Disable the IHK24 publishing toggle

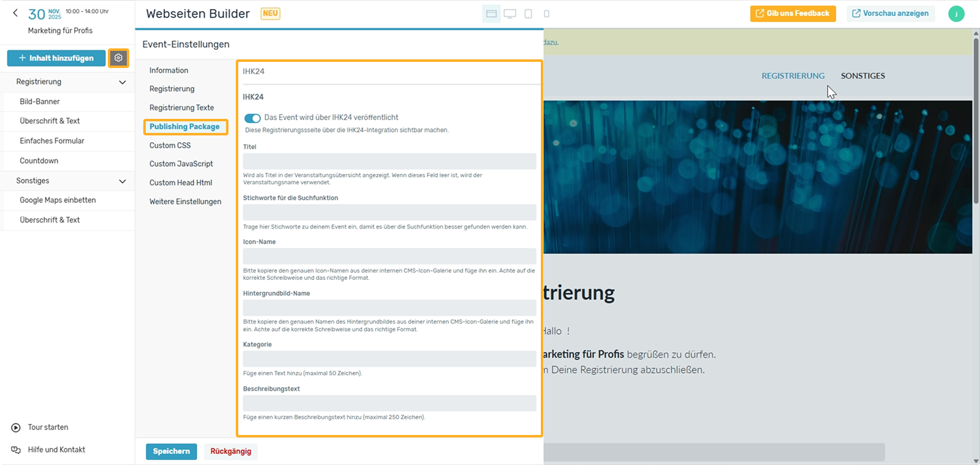point(252,118)
